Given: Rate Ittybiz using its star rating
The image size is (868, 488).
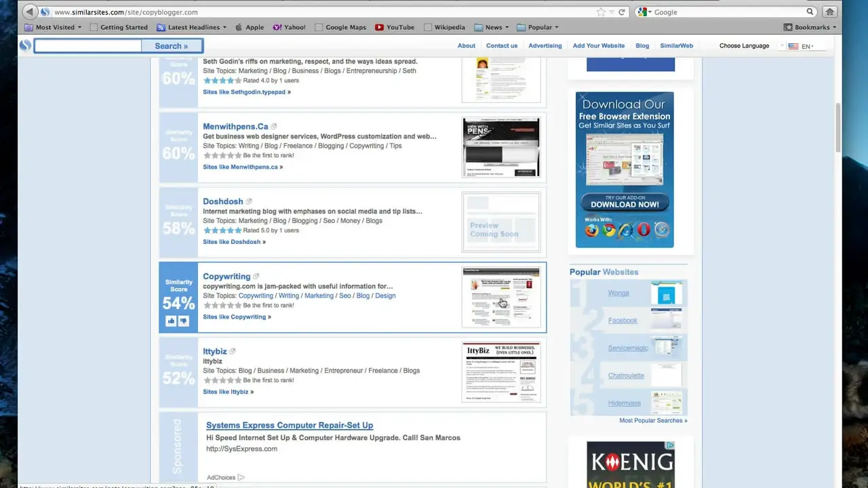Looking at the screenshot, I should coord(222,380).
